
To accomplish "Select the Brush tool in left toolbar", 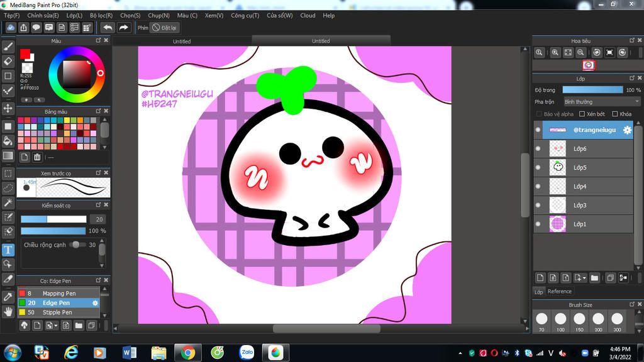I will point(8,47).
